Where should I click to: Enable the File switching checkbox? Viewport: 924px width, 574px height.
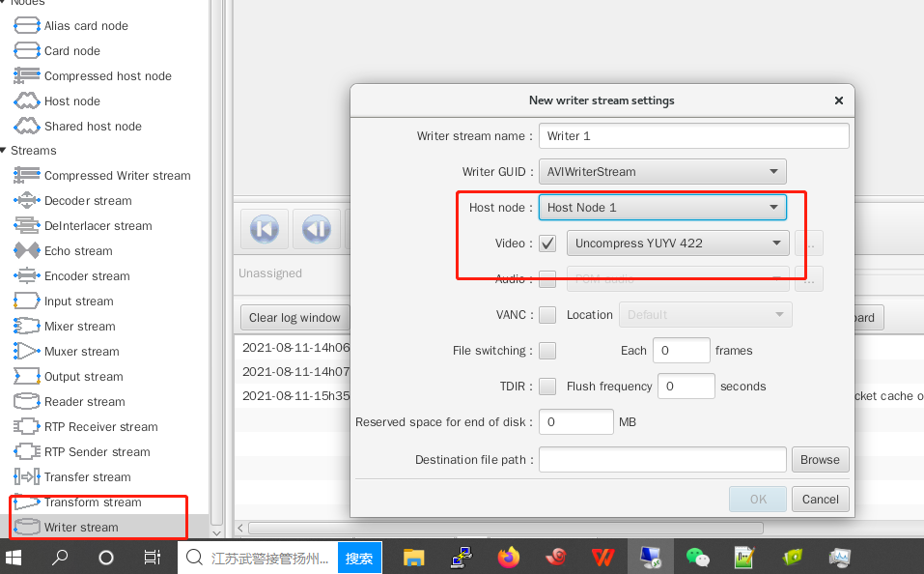tap(547, 351)
